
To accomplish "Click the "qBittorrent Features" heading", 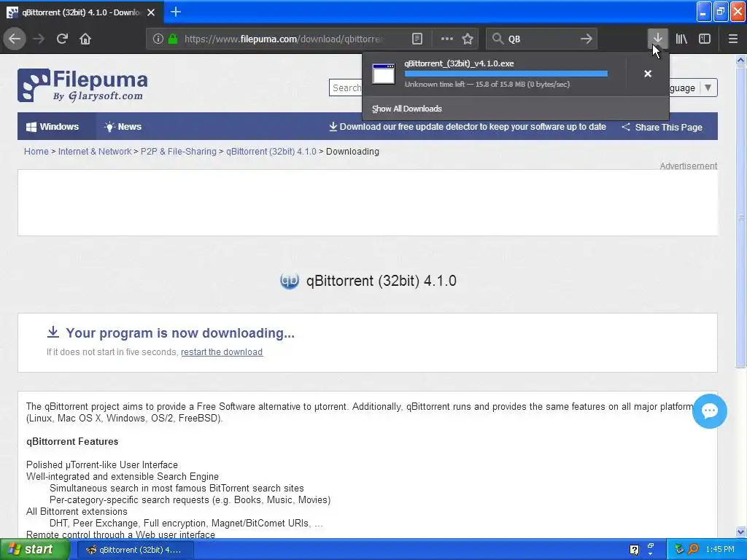I will [x=72, y=441].
